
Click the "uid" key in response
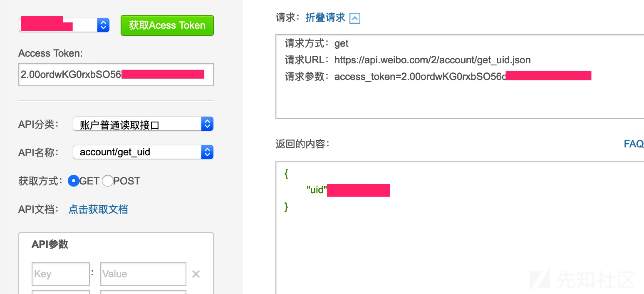[x=317, y=190]
